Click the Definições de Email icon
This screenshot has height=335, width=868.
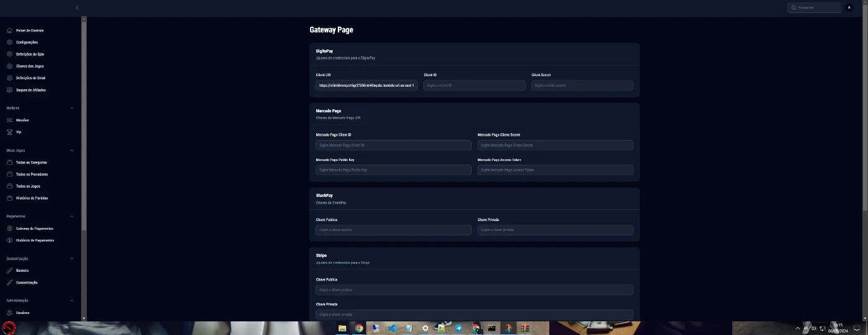pyautogui.click(x=10, y=78)
